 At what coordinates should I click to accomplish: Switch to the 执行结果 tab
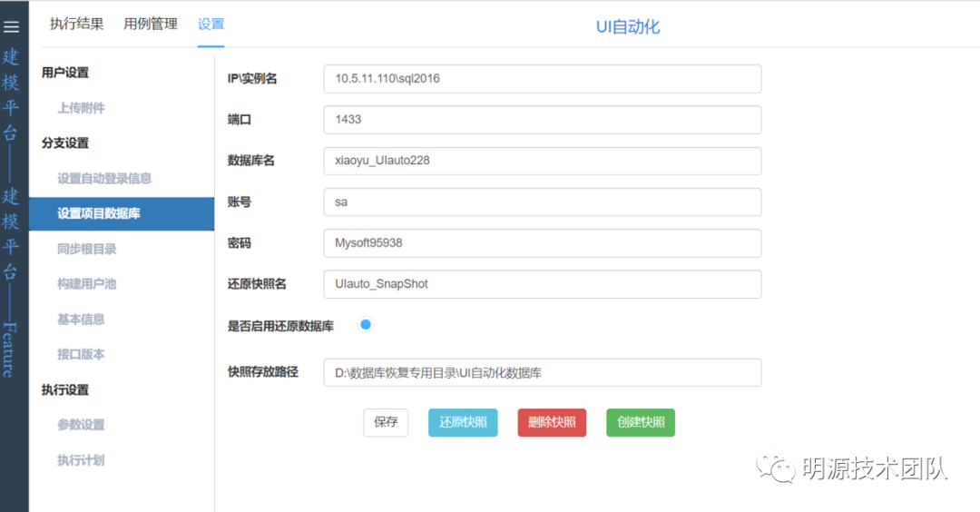(x=77, y=25)
